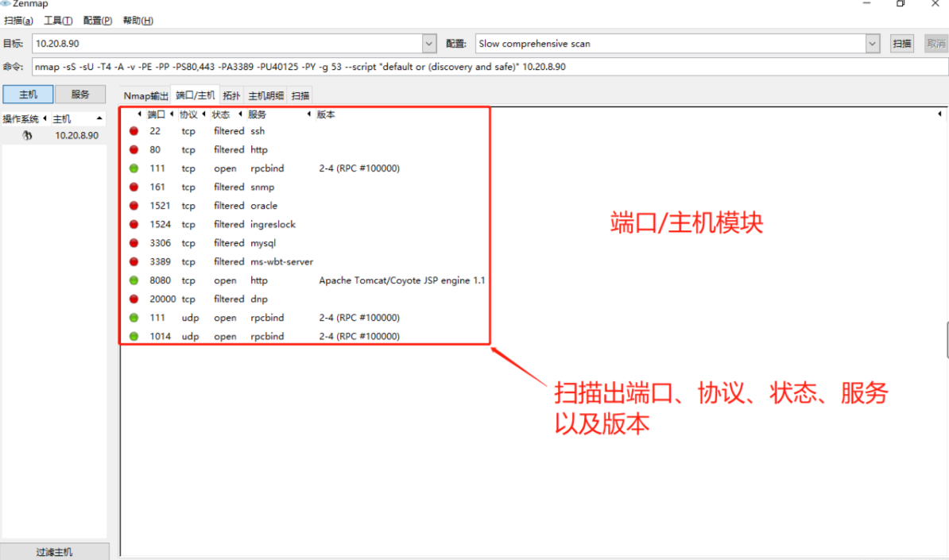This screenshot has width=949, height=560.
Task: Select the 20000 dnp row
Action: click(305, 299)
